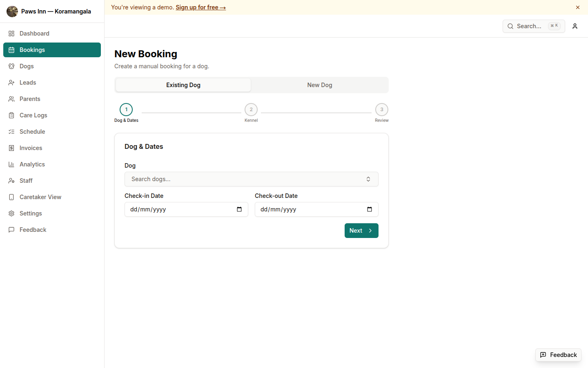
Task: Click the Next button
Action: coord(361,230)
